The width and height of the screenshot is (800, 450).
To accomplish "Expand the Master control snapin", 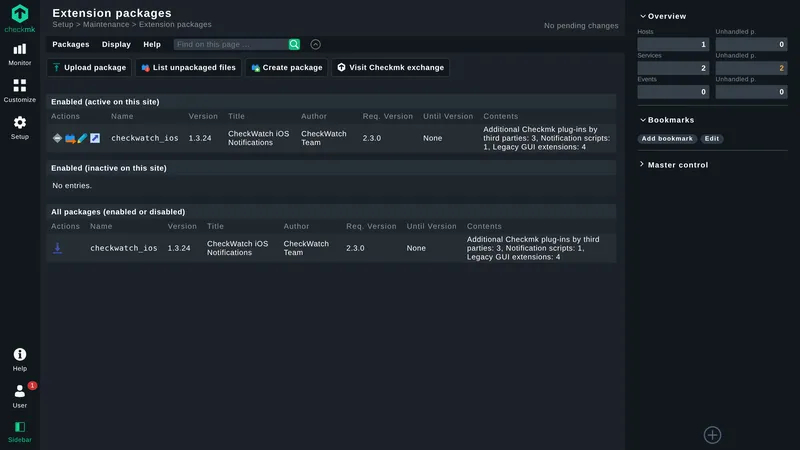I will click(x=673, y=165).
